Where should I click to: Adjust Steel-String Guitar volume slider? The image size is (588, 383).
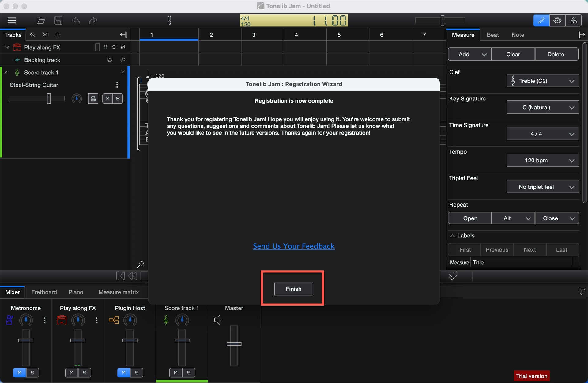tap(49, 98)
